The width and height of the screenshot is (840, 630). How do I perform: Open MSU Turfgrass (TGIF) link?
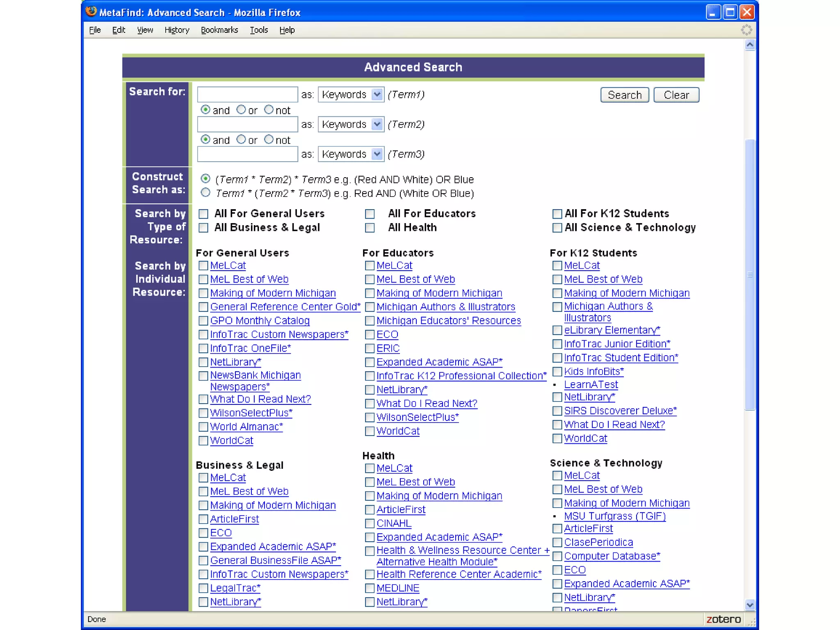coord(615,516)
